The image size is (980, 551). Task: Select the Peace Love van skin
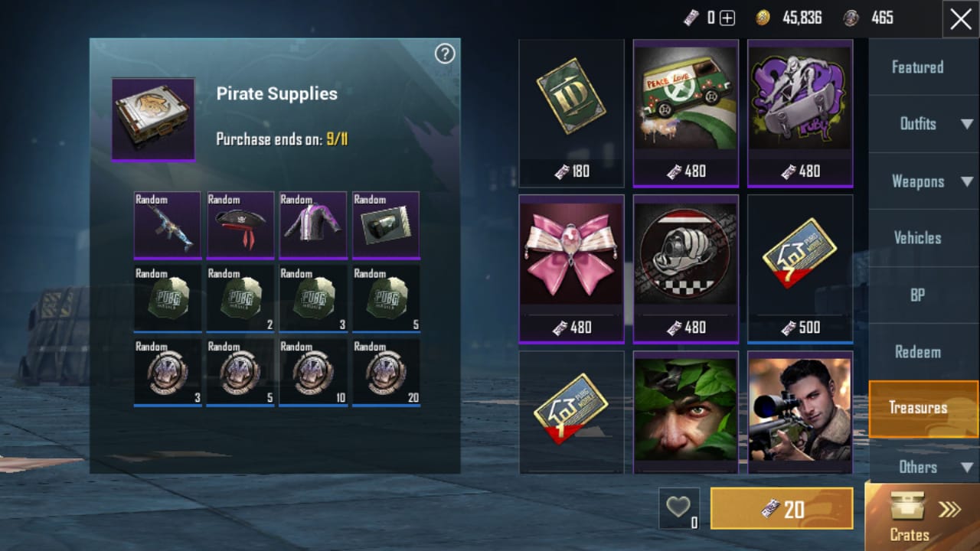686,113
